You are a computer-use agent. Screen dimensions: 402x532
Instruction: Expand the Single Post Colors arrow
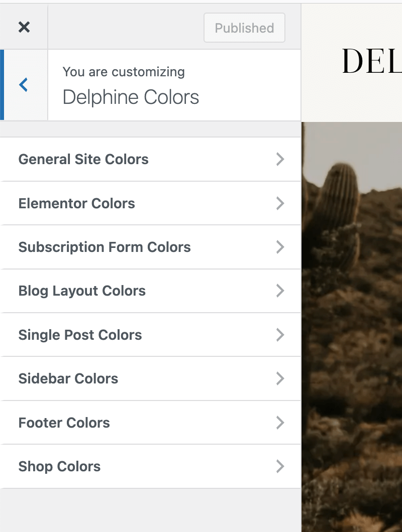[280, 335]
